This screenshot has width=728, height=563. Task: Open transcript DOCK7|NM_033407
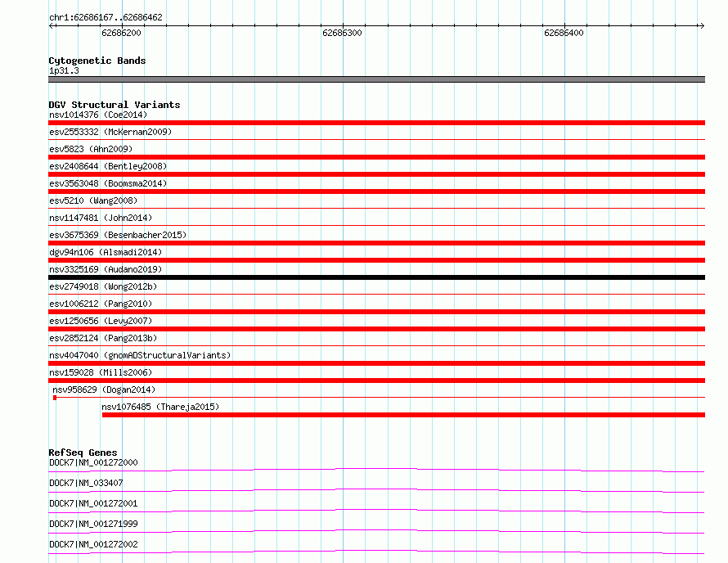tap(86, 483)
